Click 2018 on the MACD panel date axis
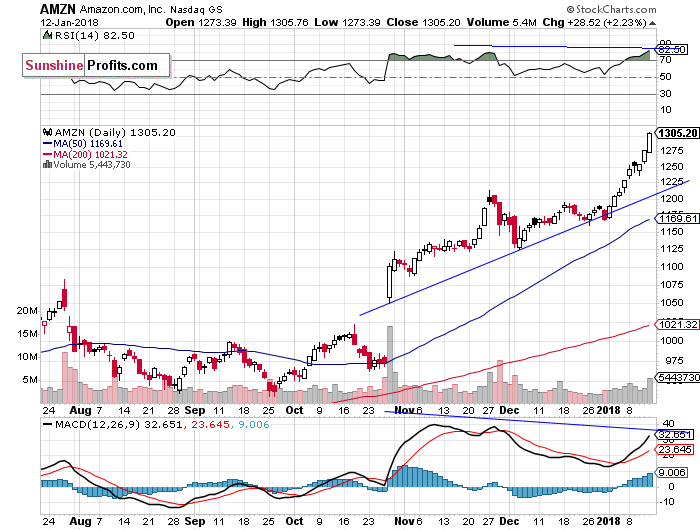 pos(609,521)
